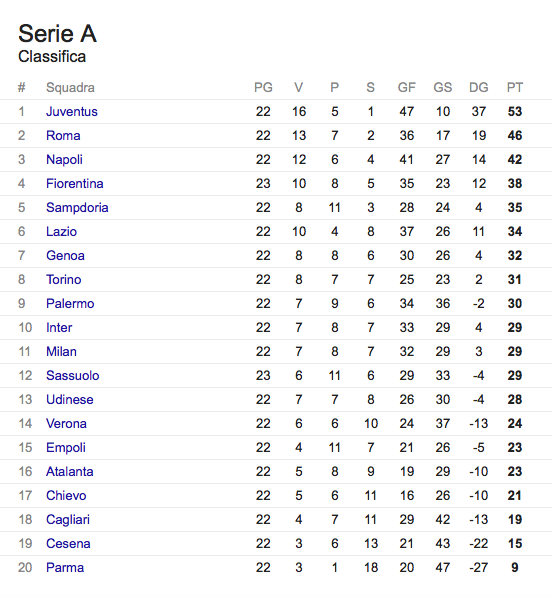Open the Parma team link
The height and width of the screenshot is (598, 552).
tap(65, 568)
